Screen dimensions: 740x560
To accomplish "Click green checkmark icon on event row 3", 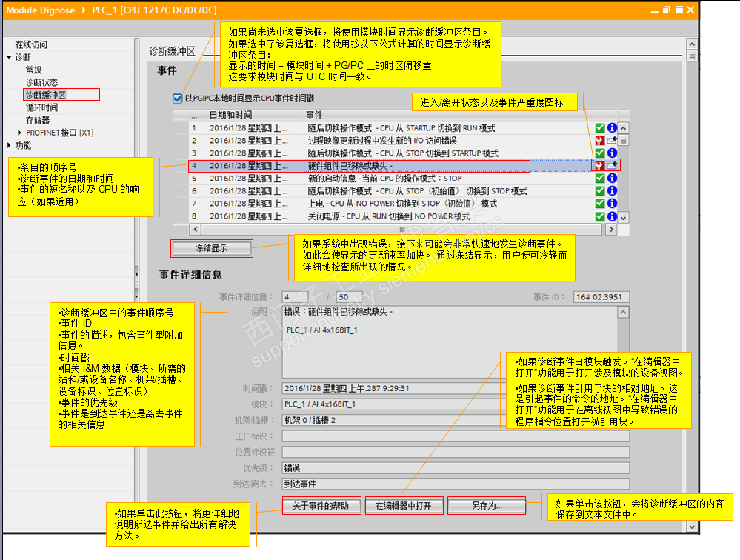I will pos(599,153).
